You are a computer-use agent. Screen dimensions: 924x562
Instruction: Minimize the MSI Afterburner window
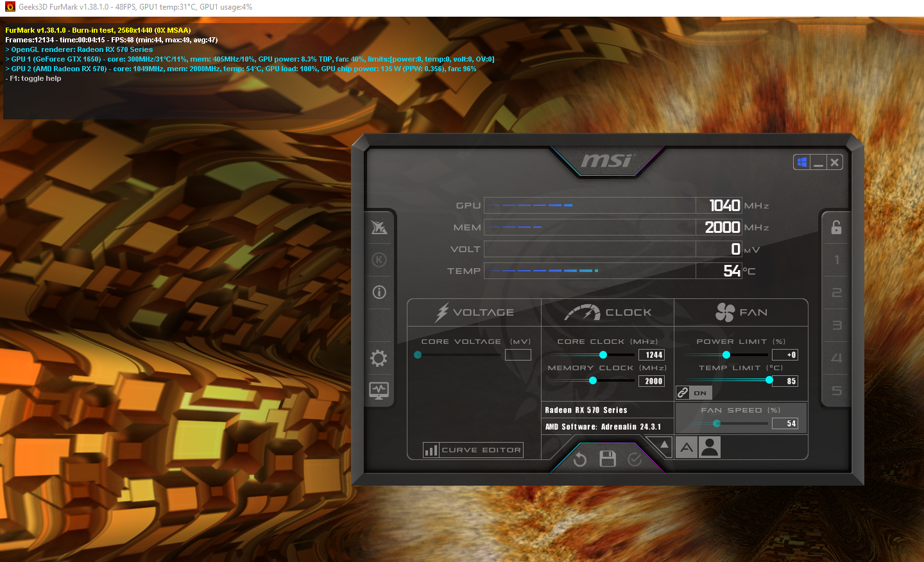click(818, 162)
